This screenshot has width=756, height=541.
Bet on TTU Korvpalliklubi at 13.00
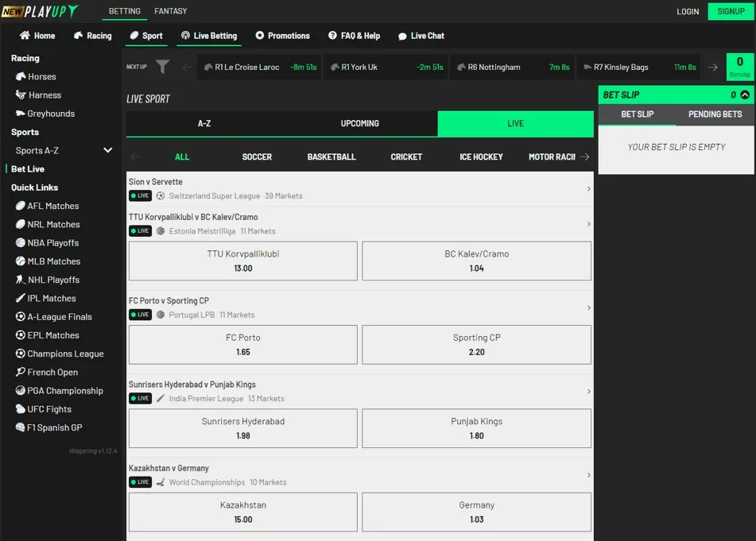pyautogui.click(x=243, y=261)
